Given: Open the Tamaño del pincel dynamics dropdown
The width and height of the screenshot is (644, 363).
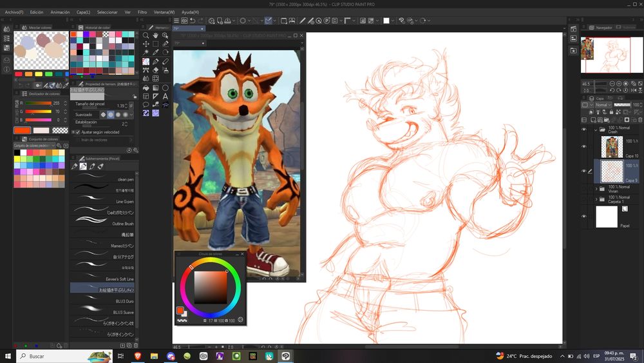Looking at the screenshot, I should (x=131, y=106).
